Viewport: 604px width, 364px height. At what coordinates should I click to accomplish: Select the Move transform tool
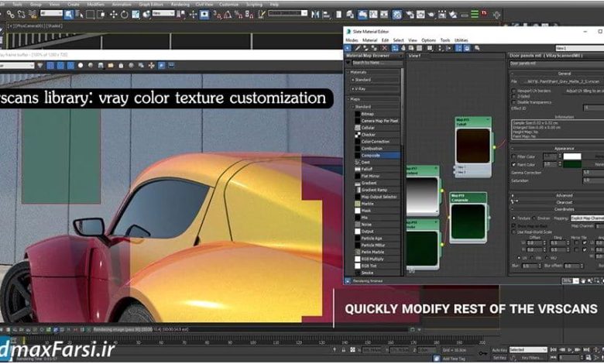pos(115,14)
